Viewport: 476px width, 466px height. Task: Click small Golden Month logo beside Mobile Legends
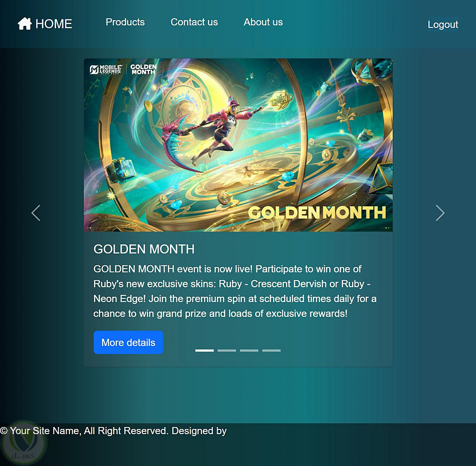click(143, 69)
